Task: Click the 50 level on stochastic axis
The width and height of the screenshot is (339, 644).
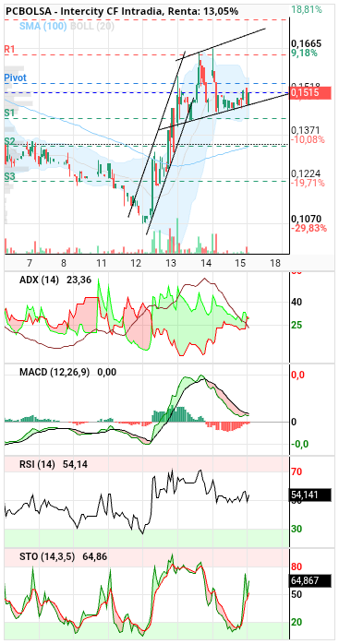Action: click(297, 594)
